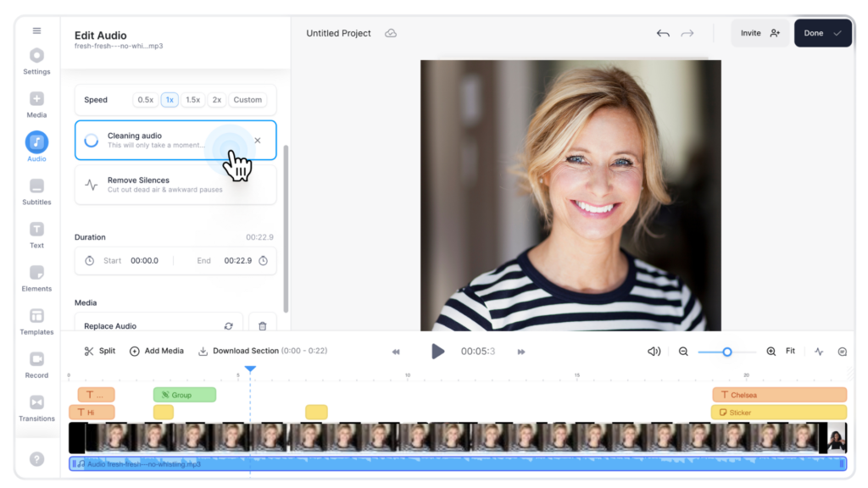Image resolution: width=868 pixels, height=488 pixels.
Task: Click the video preview canvas
Action: (x=570, y=196)
